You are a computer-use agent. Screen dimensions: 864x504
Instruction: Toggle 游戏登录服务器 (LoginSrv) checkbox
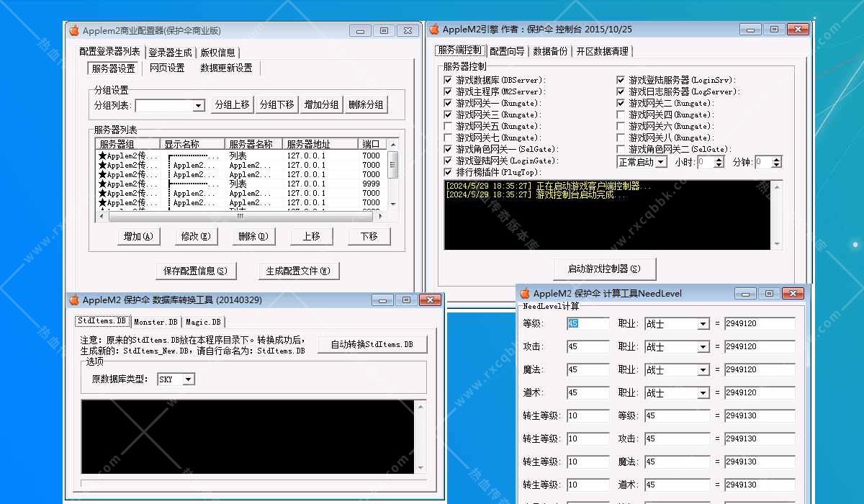(x=621, y=80)
